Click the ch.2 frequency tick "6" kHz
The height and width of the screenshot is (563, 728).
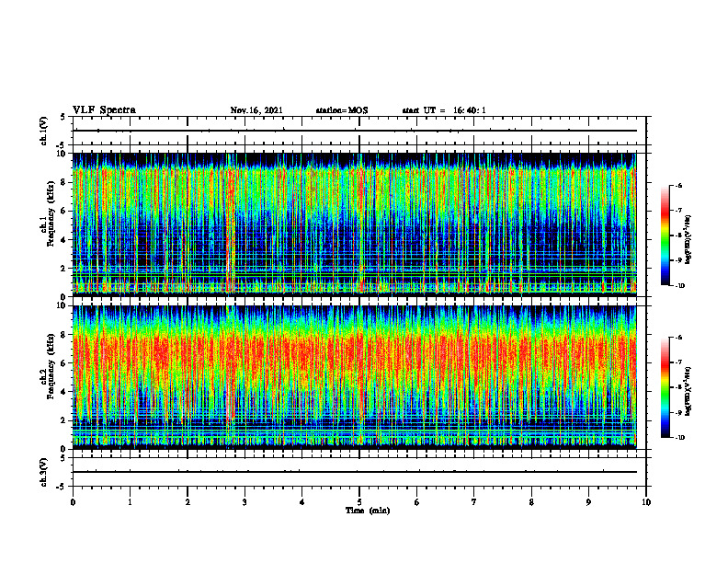pos(63,362)
